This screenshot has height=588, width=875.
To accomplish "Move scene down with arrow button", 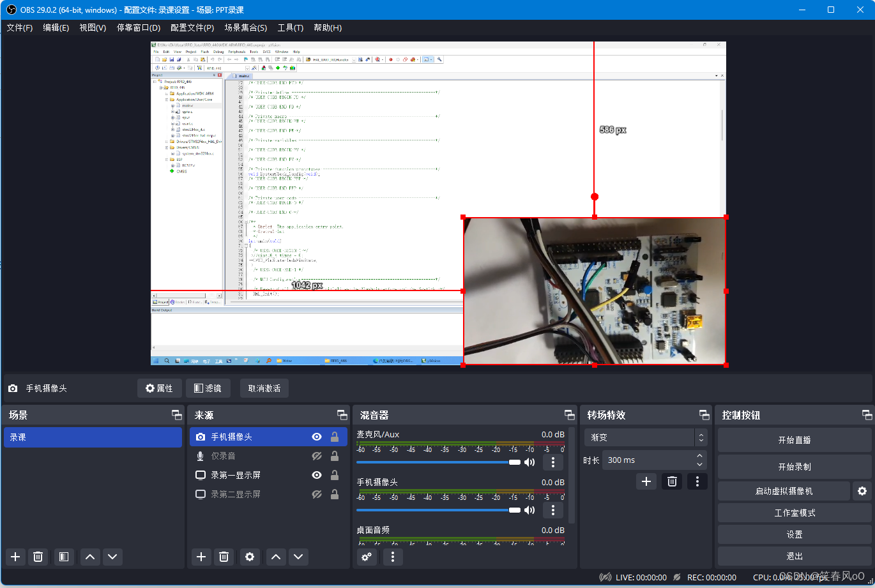I will [x=112, y=557].
